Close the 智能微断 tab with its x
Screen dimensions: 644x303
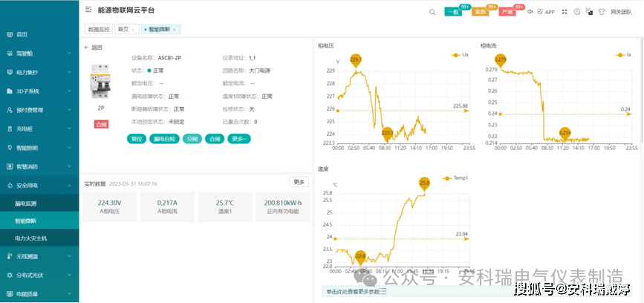[x=174, y=30]
